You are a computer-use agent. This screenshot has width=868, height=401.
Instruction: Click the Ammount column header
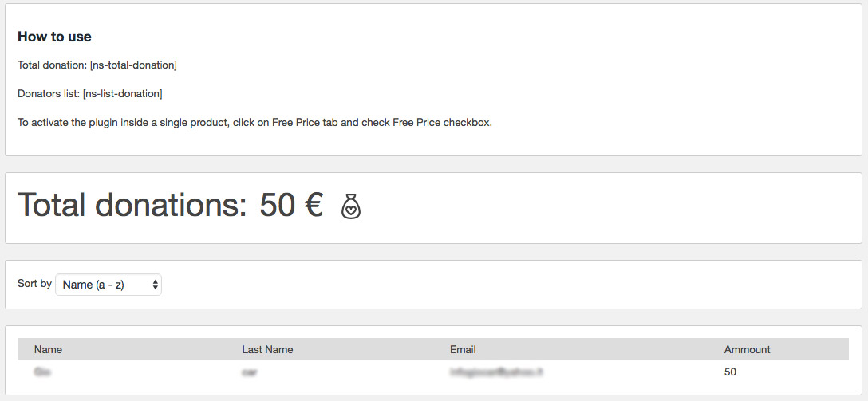pyautogui.click(x=747, y=349)
